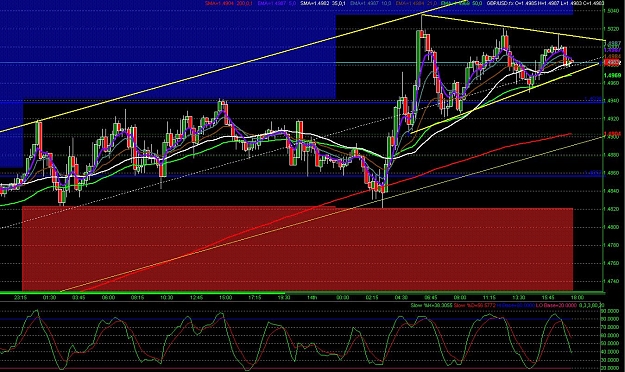Click the LO Base=20.0000 indicator label
625x372 pixels.
[555, 305]
